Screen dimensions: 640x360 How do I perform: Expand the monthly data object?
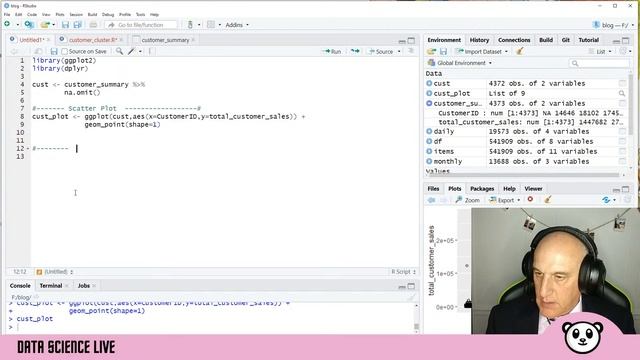coord(429,161)
